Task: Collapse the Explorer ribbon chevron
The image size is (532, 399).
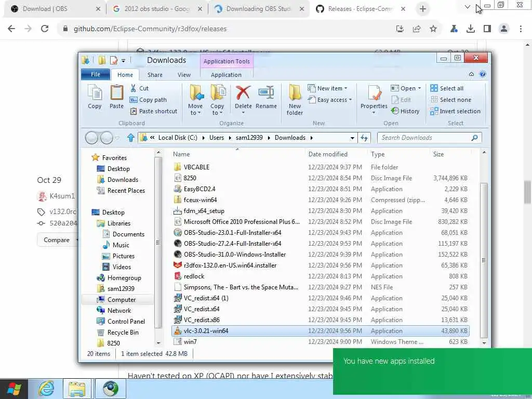Action: point(471,74)
